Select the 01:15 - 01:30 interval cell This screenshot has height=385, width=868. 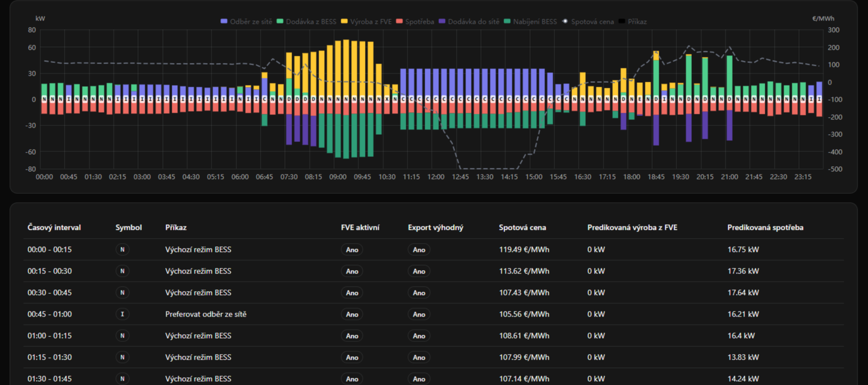point(50,357)
